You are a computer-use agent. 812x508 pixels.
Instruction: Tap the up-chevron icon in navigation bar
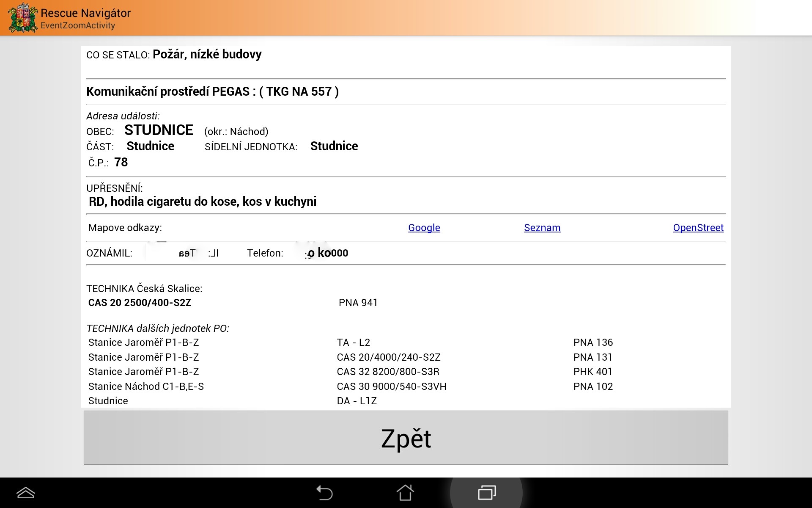[x=25, y=493]
